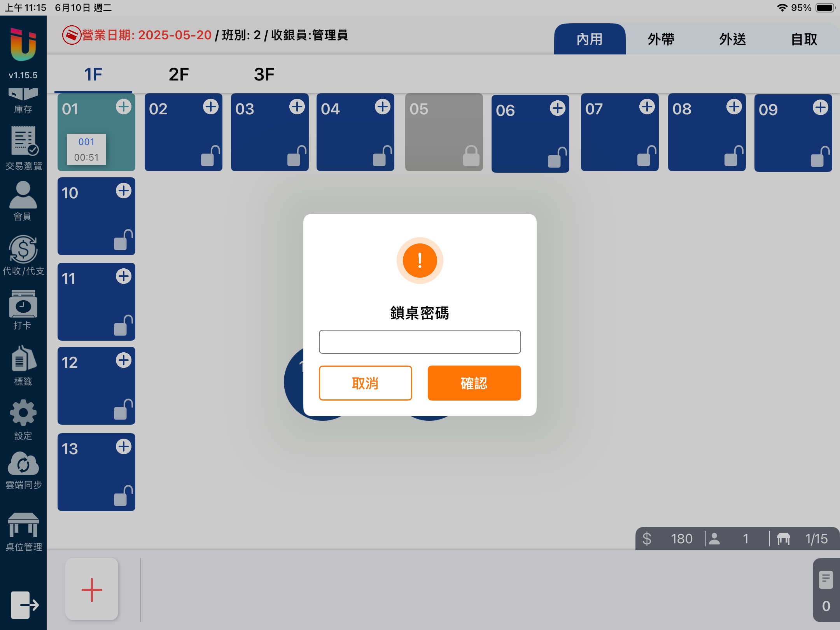The width and height of the screenshot is (840, 630).
Task: Unlock the locked table 05
Action: (x=471, y=156)
